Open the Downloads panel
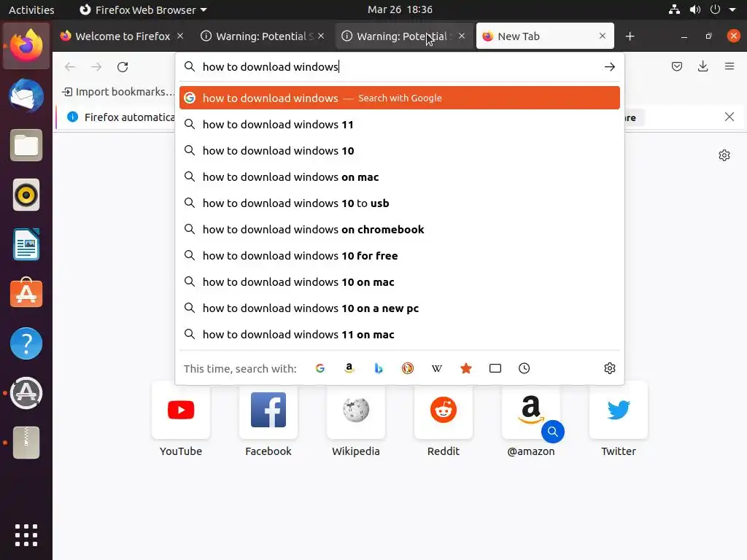747x560 pixels. [703, 66]
